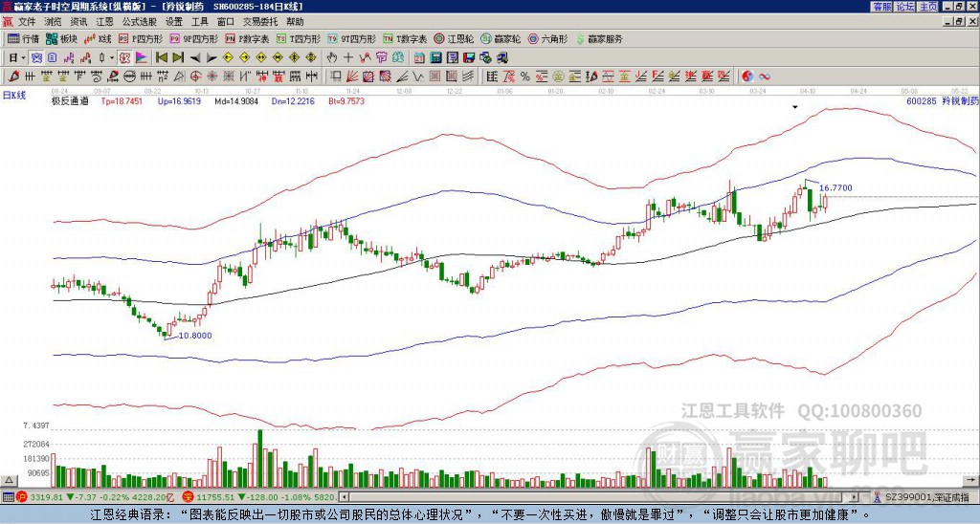Open the P四方形 tool

141,38
